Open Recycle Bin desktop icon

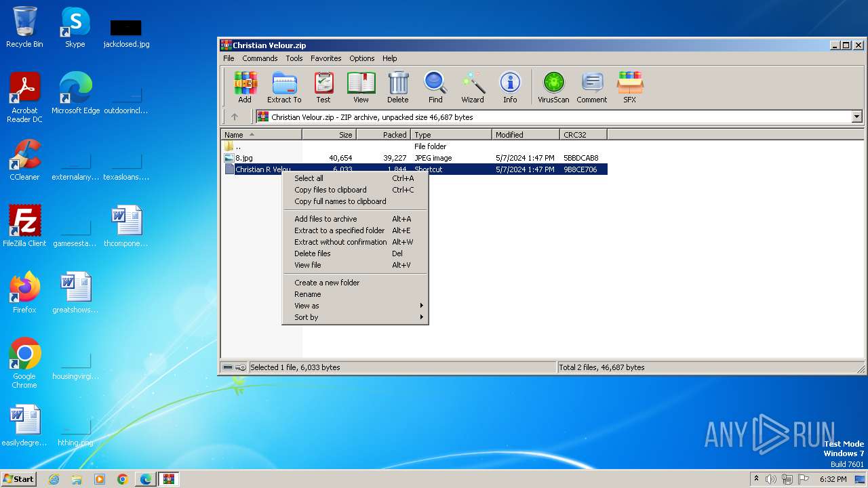click(x=24, y=27)
